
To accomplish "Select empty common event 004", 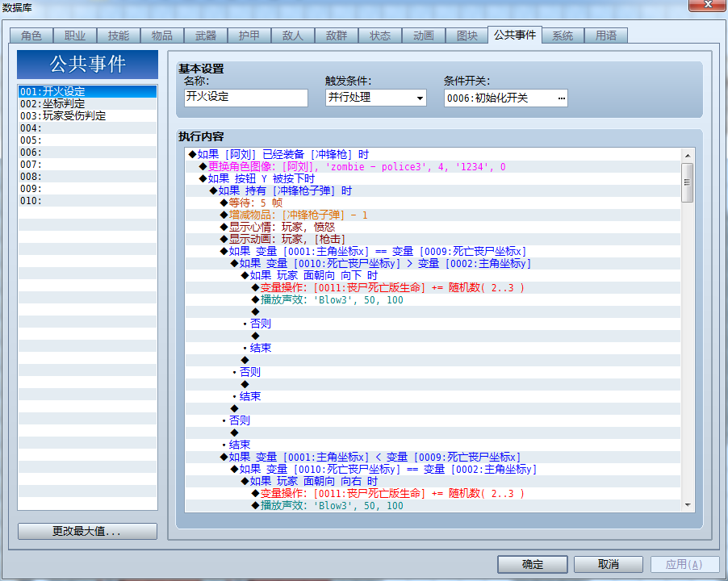I will 87,127.
